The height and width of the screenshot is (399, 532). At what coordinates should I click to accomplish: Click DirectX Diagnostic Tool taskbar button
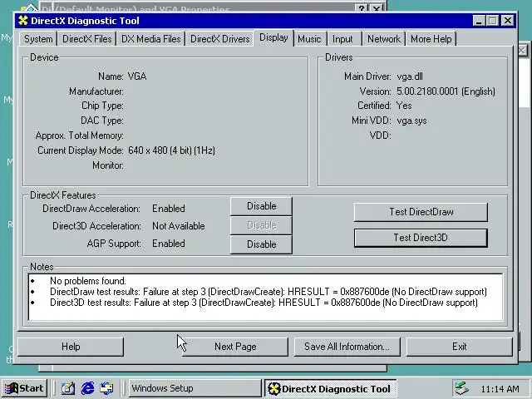click(331, 388)
